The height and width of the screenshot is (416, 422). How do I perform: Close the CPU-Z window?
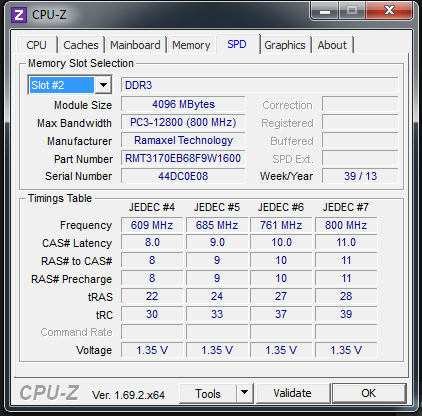click(x=389, y=11)
